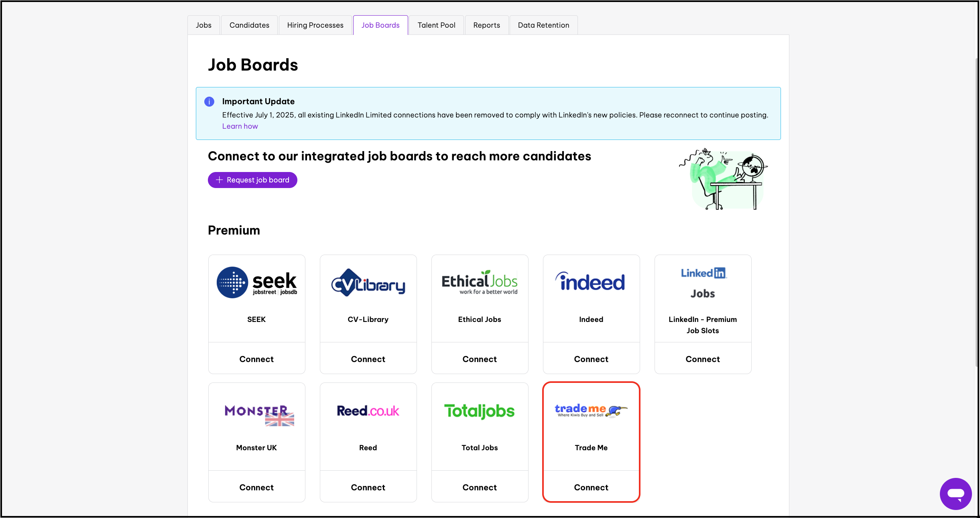The width and height of the screenshot is (980, 518).
Task: Open the chat support bubble
Action: click(956, 494)
